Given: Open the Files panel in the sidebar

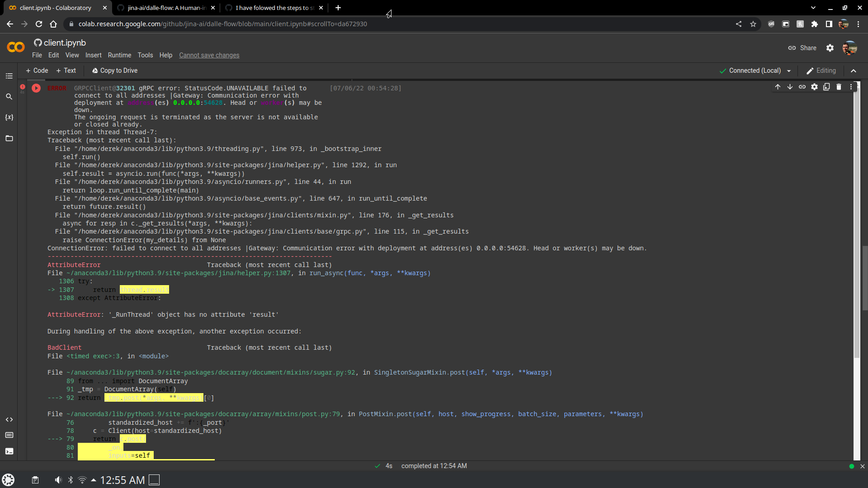Looking at the screenshot, I should (x=9, y=138).
